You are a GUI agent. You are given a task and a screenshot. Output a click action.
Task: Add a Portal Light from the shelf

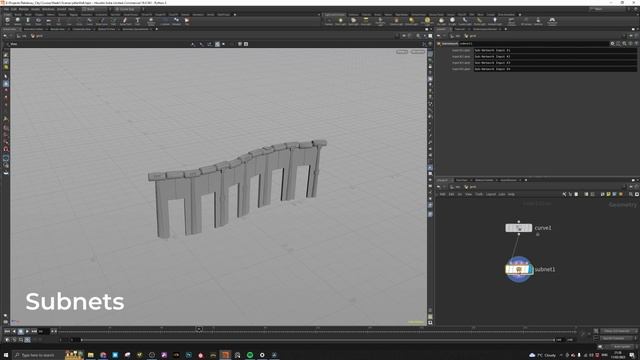tap(479, 21)
